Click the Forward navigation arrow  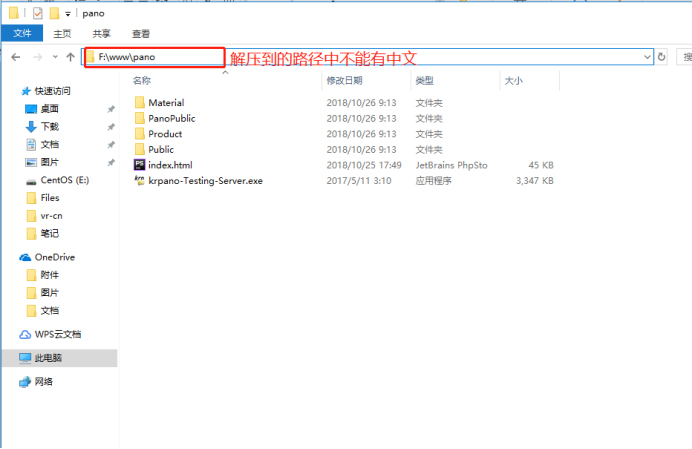pyautogui.click(x=38, y=57)
